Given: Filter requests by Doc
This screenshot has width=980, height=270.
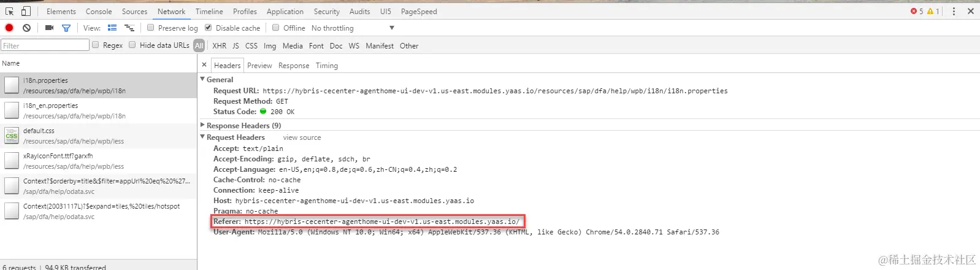Looking at the screenshot, I should click(336, 46).
